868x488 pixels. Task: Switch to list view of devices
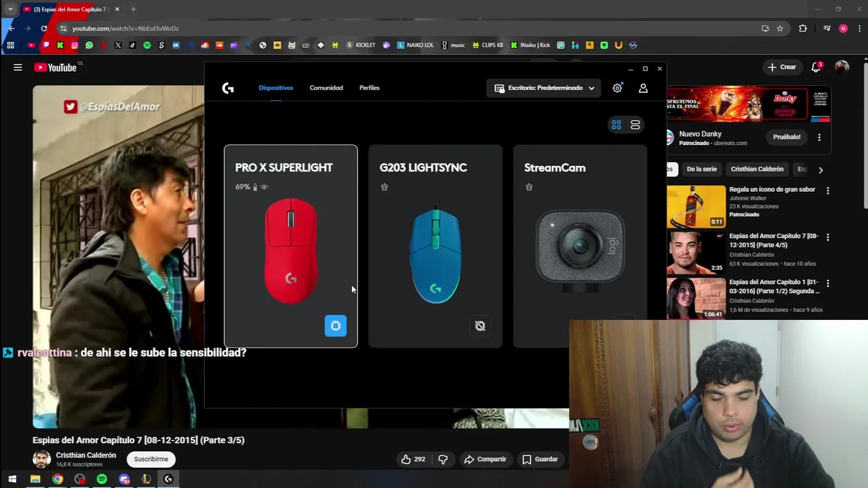635,125
